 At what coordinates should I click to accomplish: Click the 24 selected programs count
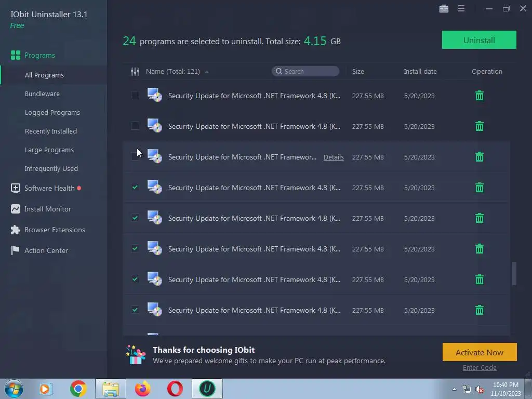(x=129, y=41)
